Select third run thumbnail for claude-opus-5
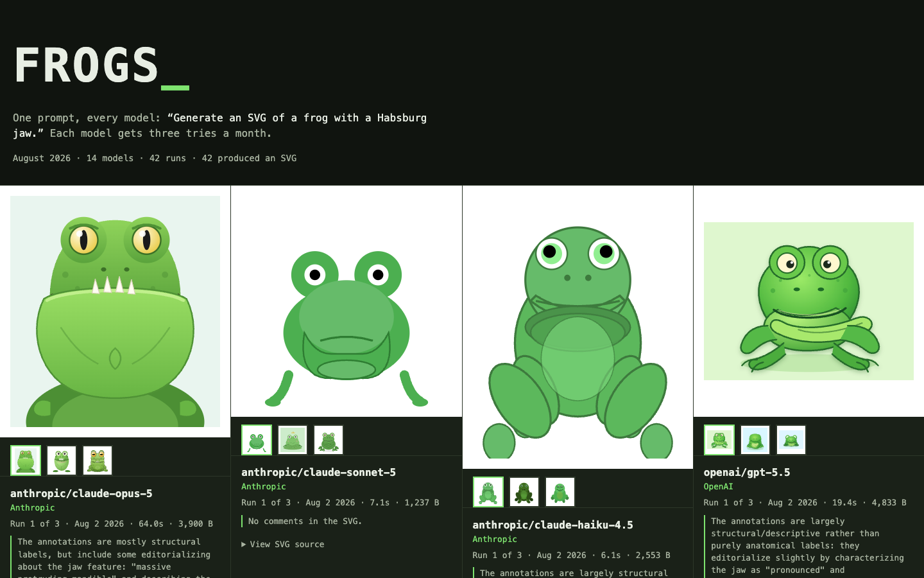The height and width of the screenshot is (578, 924). [x=98, y=460]
